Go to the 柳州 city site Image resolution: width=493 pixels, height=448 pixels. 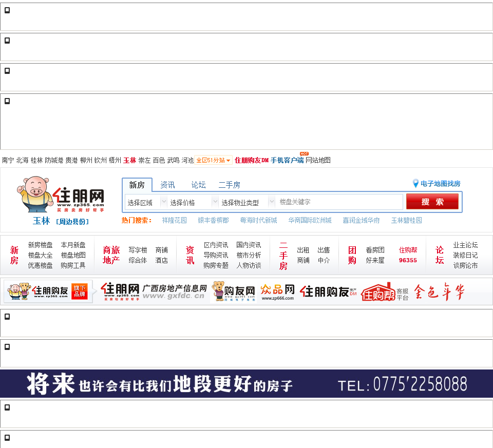click(86, 160)
